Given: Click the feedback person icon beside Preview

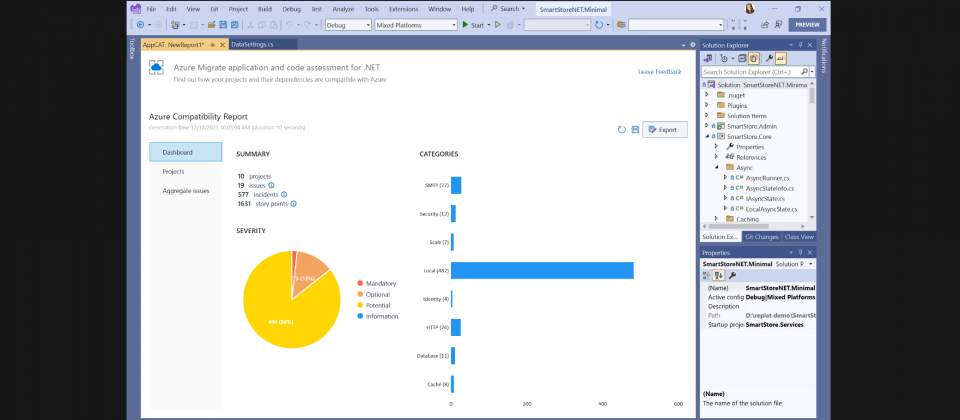Looking at the screenshot, I should pyautogui.click(x=778, y=25).
